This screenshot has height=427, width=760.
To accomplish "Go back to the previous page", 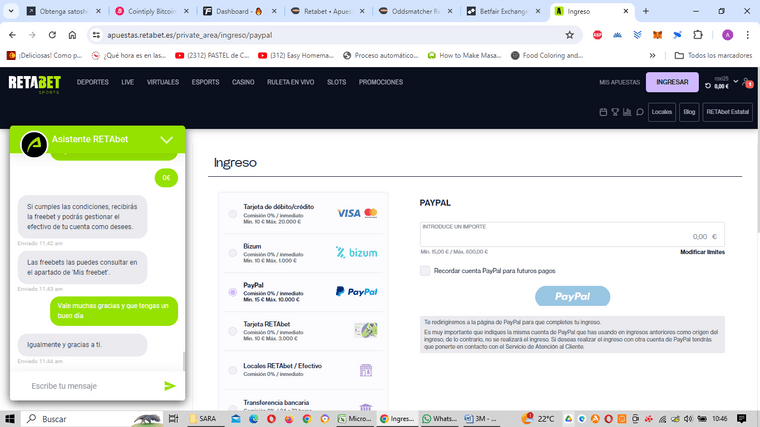I will pyautogui.click(x=13, y=35).
